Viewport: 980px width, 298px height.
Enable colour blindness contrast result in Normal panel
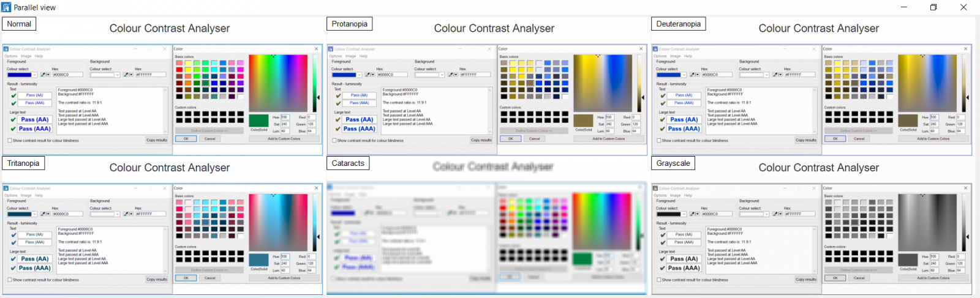pos(10,140)
